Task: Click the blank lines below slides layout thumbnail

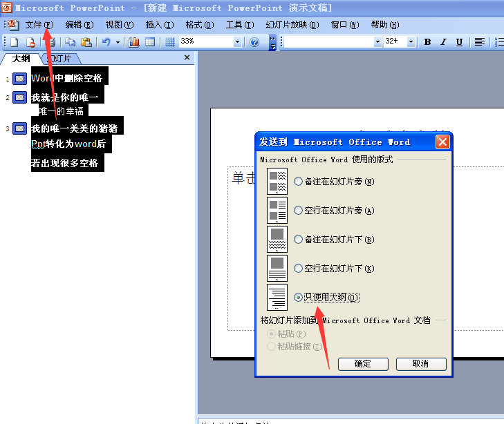Action: (277, 268)
